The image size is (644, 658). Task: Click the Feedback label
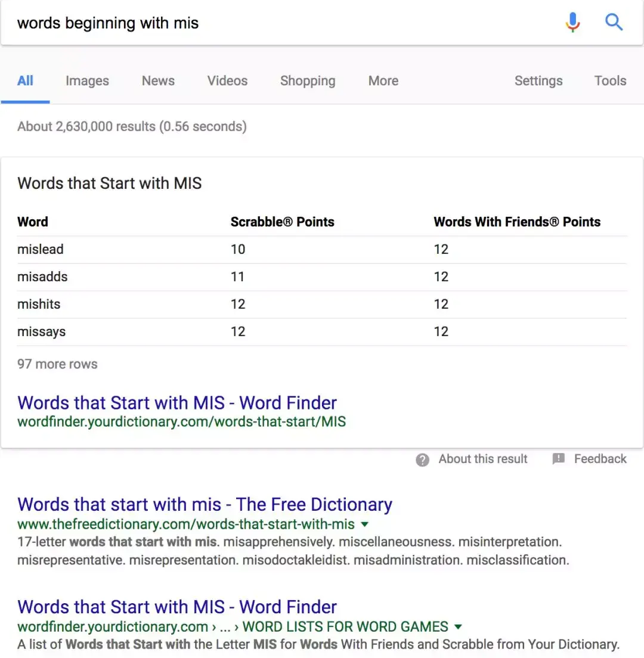coord(600,458)
